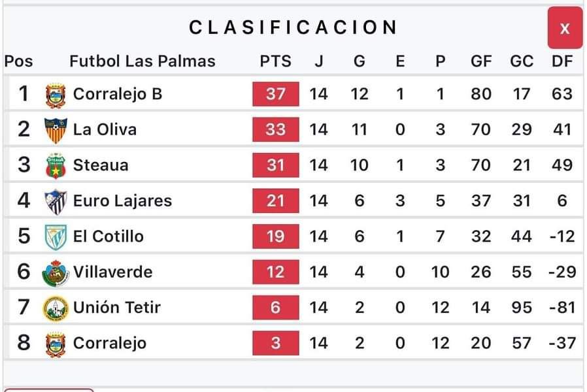
Task: Open the Corralejo B team name
Action: [x=118, y=94]
